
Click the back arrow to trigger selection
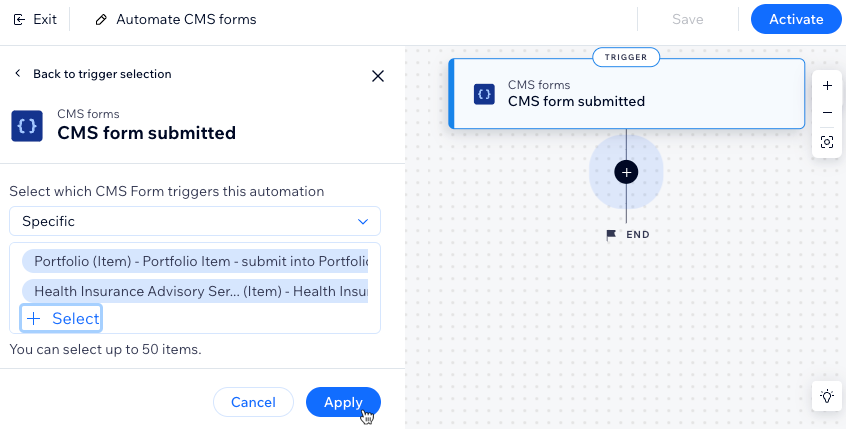coord(18,73)
